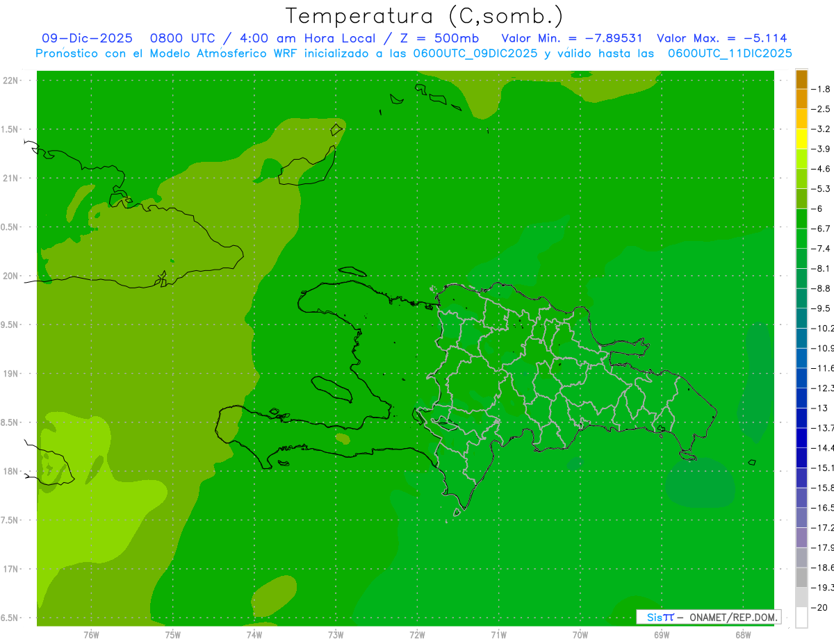The height and width of the screenshot is (644, 834).
Task: Click the latitude label '21N'
Action: (10, 179)
